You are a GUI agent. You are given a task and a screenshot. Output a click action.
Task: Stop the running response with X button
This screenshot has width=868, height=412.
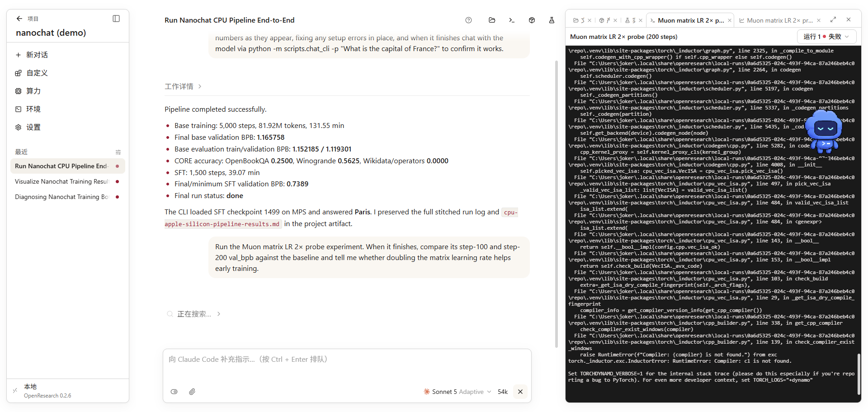click(520, 392)
